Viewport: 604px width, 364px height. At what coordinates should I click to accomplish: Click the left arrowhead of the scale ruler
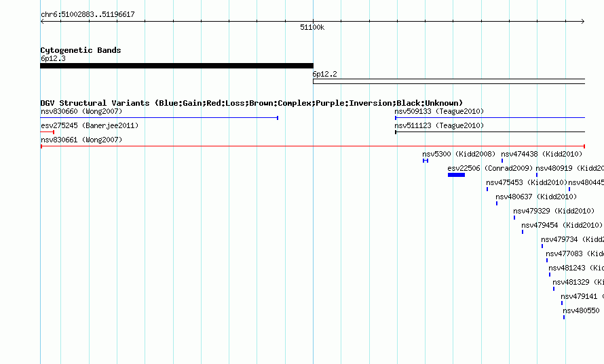(42, 22)
